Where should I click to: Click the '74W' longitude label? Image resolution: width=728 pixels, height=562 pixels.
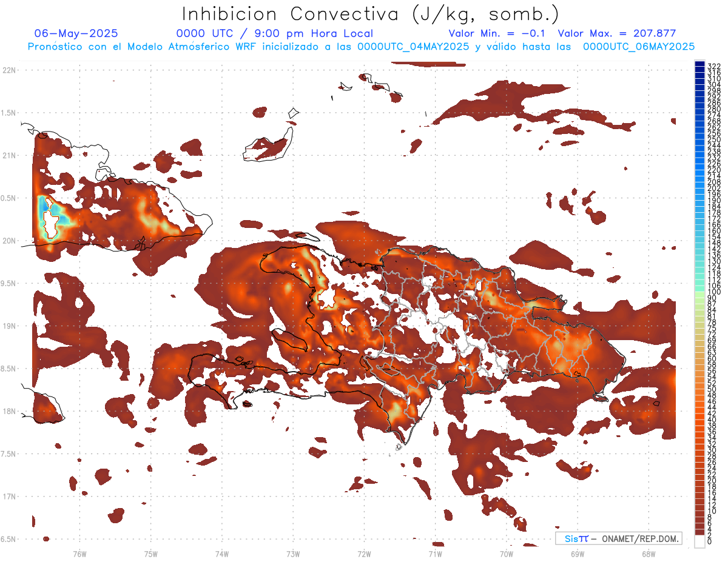click(x=222, y=554)
